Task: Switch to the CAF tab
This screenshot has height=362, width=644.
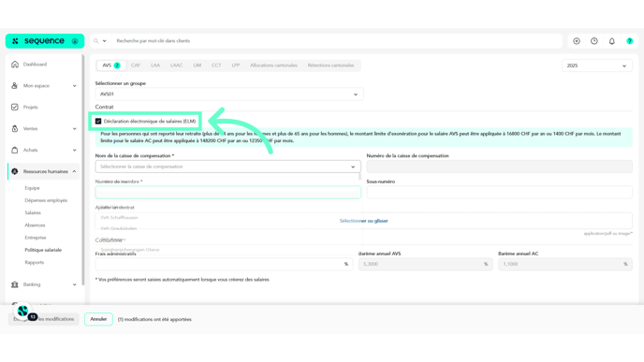Action: (136, 65)
